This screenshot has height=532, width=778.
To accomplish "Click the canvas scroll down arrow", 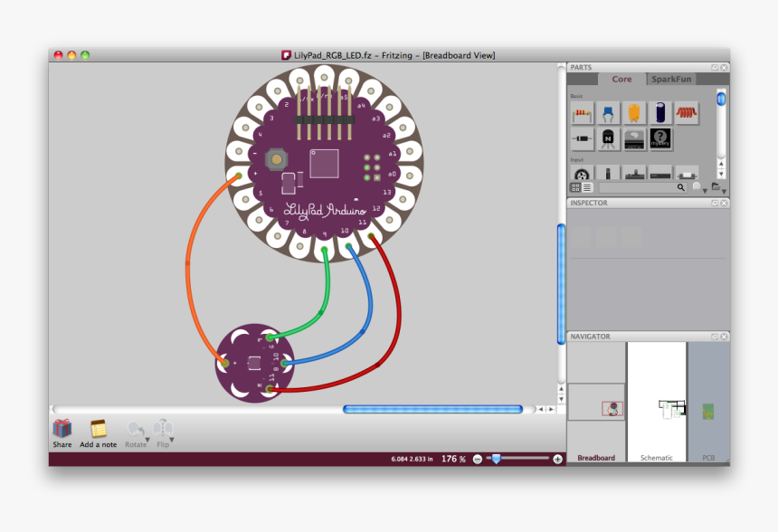I will pyautogui.click(x=561, y=399).
